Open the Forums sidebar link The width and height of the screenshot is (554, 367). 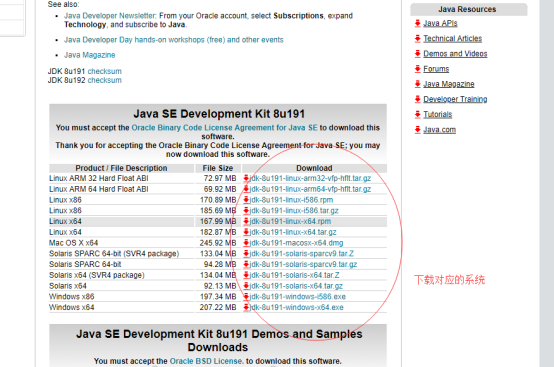[436, 69]
